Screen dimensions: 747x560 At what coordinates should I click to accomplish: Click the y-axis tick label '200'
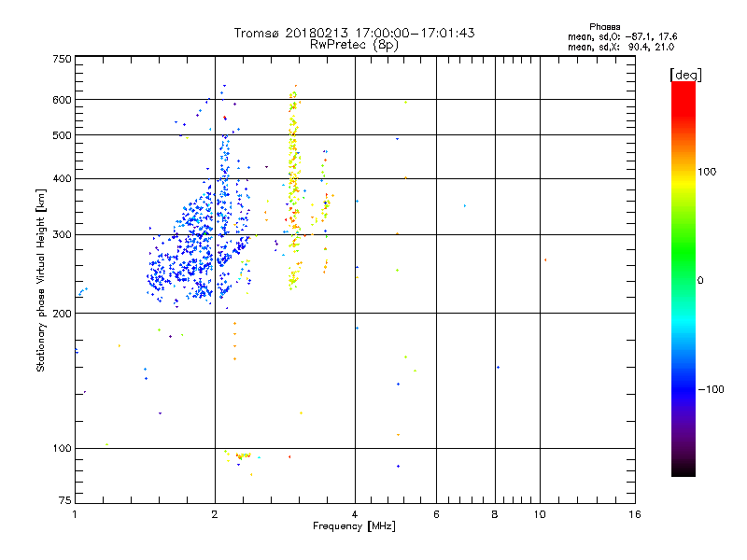coord(62,313)
